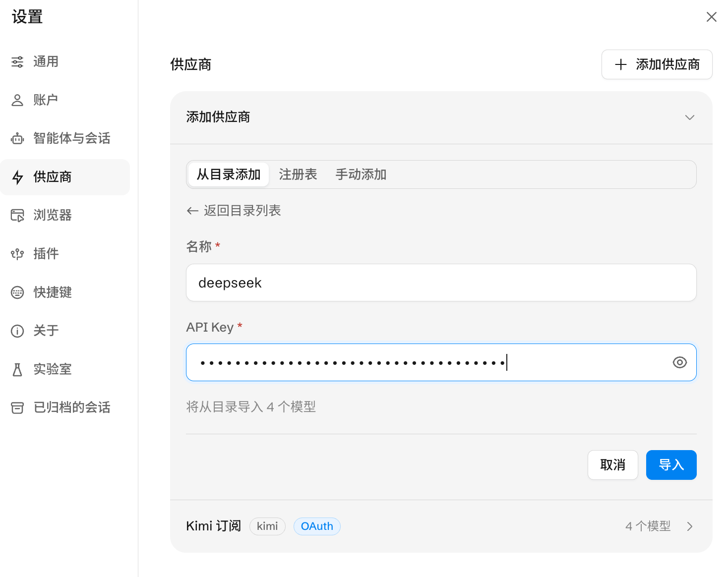Switch to the 注册表 tab
Image resolution: width=728 pixels, height=577 pixels.
pos(298,174)
